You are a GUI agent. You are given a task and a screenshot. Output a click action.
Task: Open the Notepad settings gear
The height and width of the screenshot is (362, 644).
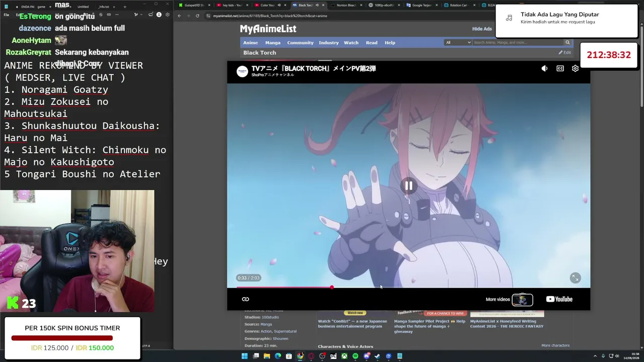(x=167, y=15)
